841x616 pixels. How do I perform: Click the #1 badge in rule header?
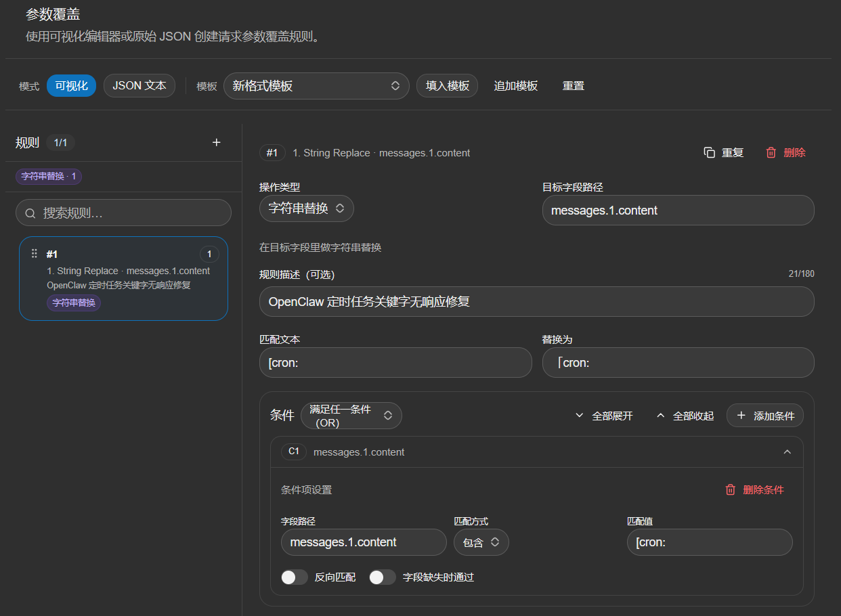(272, 153)
